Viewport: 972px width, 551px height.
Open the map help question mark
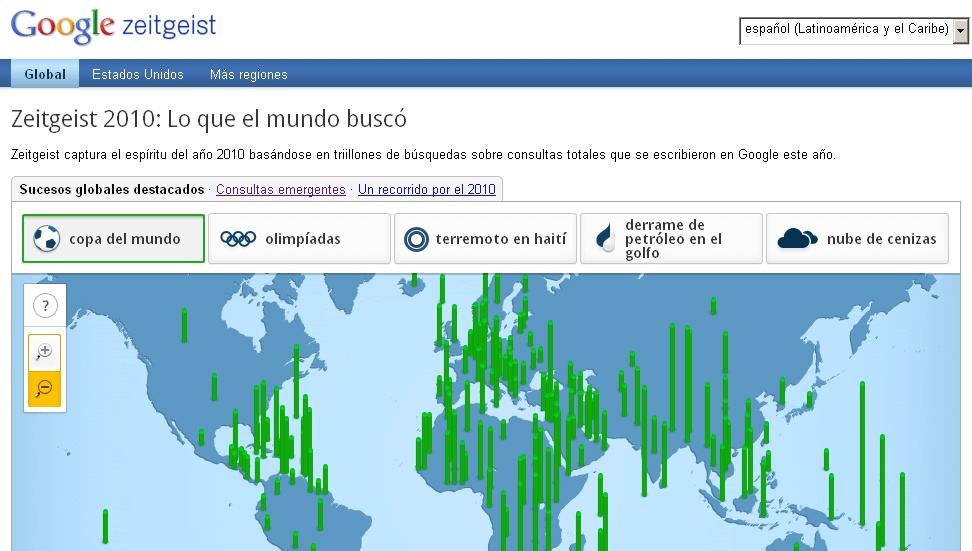[x=45, y=306]
